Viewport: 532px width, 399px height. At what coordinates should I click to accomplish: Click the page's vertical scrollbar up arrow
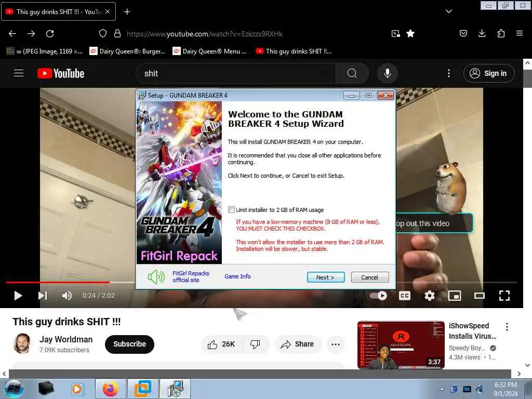pos(527,63)
